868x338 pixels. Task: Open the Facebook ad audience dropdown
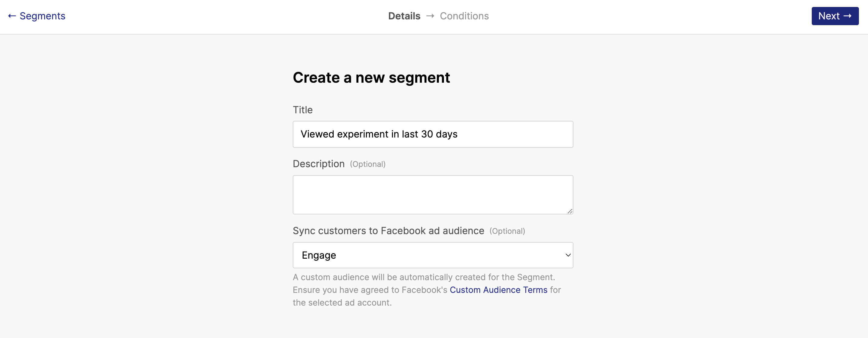click(x=433, y=255)
